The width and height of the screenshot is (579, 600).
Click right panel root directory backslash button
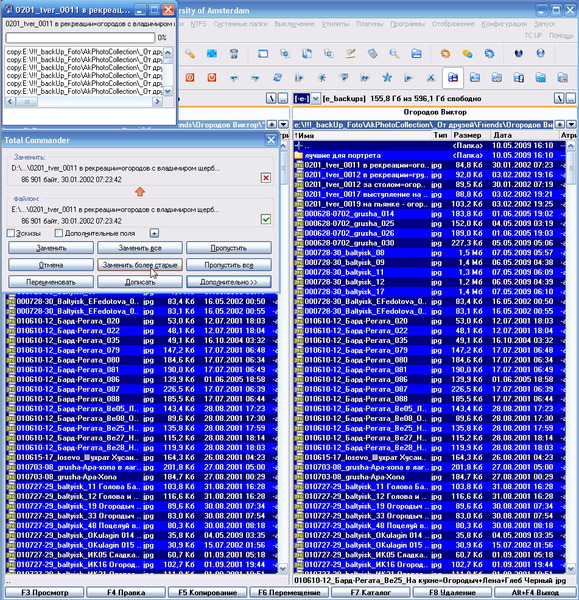pos(559,99)
